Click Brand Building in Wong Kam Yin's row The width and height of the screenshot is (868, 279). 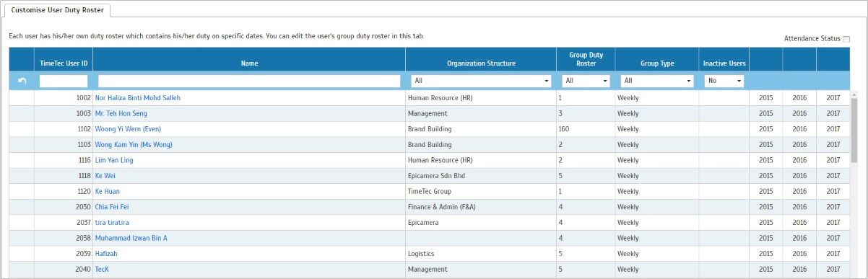430,144
